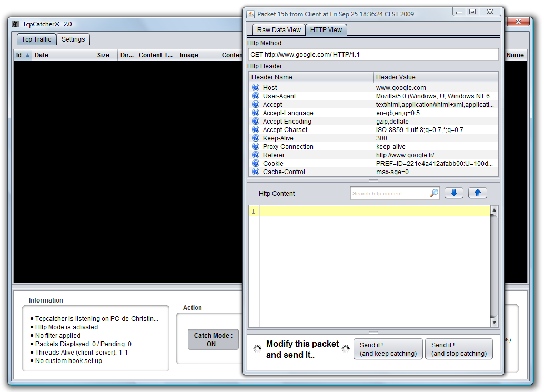Sort traffic table by Size column
The width and height of the screenshot is (545, 392).
click(106, 55)
